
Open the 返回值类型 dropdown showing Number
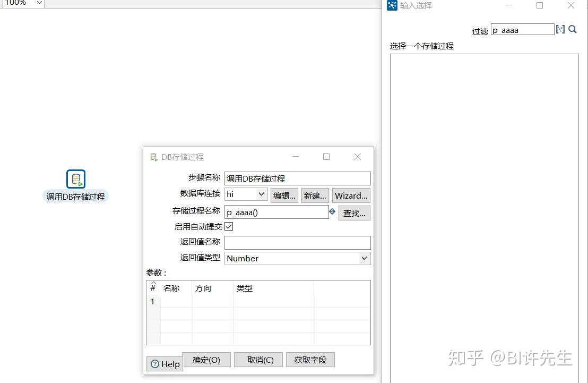364,258
